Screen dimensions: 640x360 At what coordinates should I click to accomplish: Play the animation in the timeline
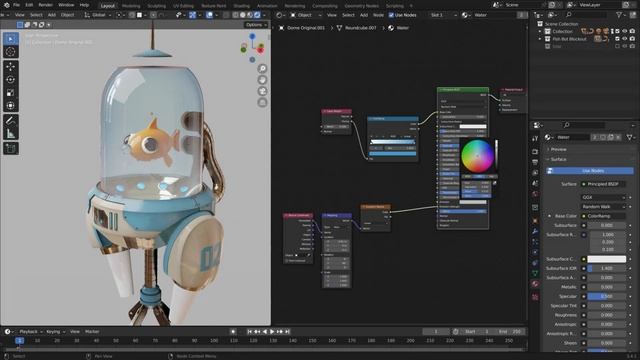[x=272, y=332]
